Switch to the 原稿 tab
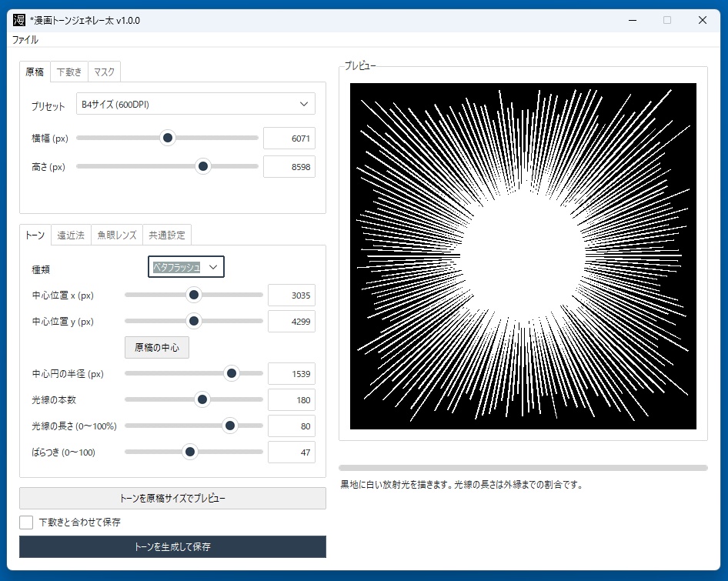The height and width of the screenshot is (581, 728). pyautogui.click(x=35, y=72)
